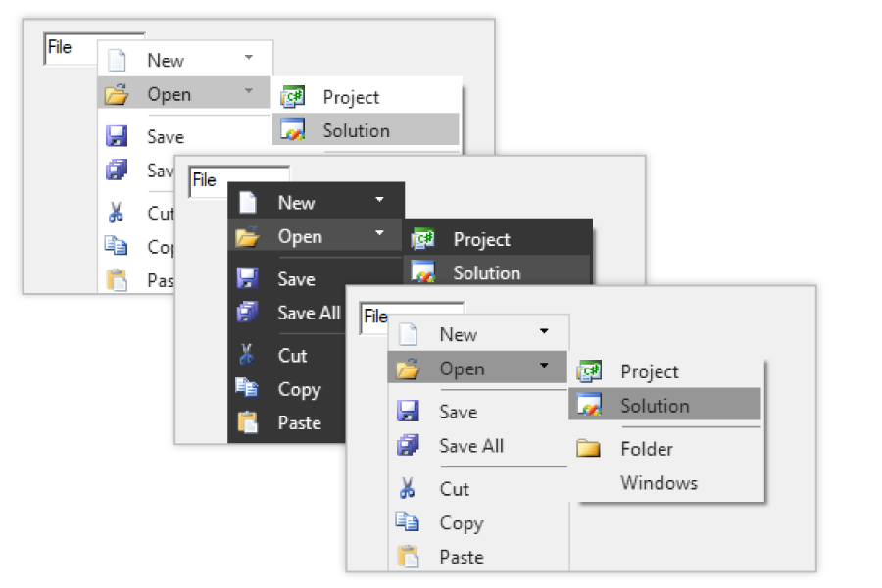
Task: Click the Save All icon in the front menu
Action: pyautogui.click(x=407, y=446)
